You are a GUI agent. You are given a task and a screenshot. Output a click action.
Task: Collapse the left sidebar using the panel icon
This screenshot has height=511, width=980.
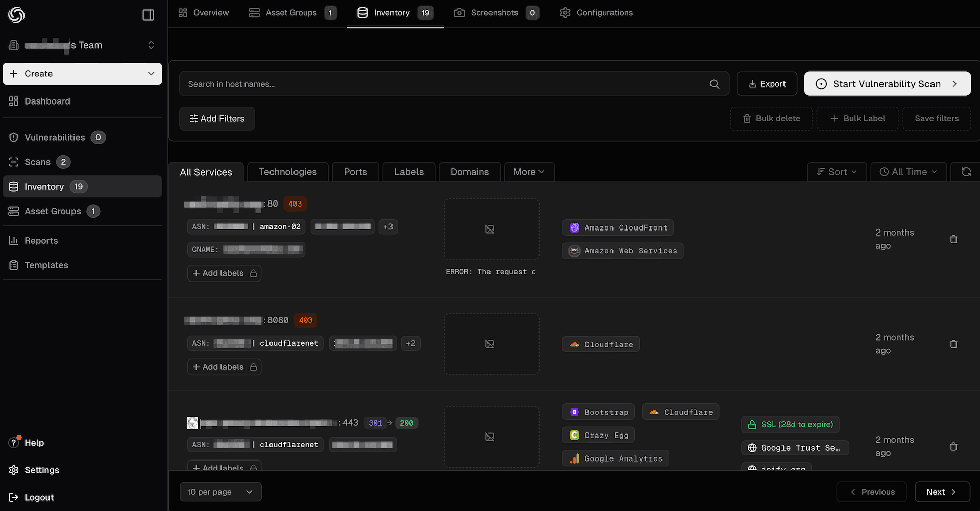pyautogui.click(x=148, y=15)
